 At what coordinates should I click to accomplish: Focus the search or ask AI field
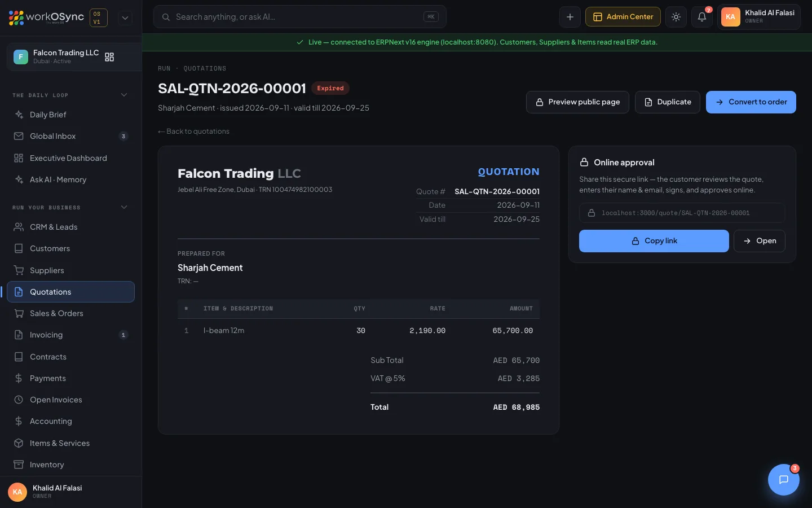[x=300, y=17]
